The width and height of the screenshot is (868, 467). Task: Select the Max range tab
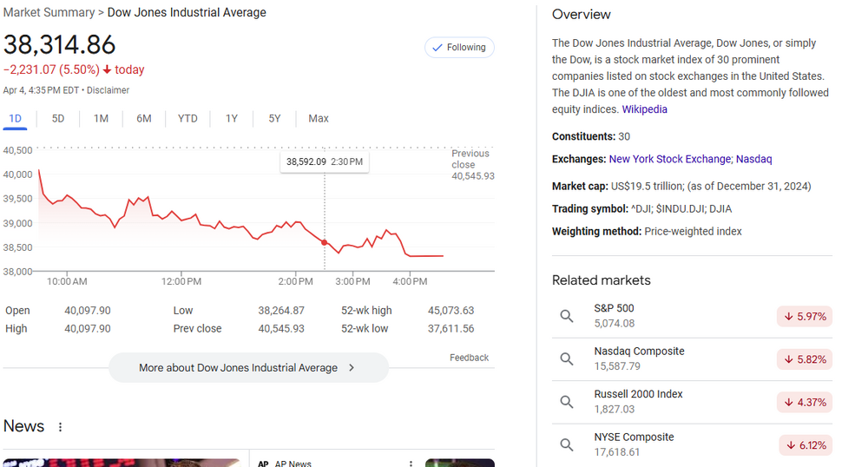pos(319,119)
